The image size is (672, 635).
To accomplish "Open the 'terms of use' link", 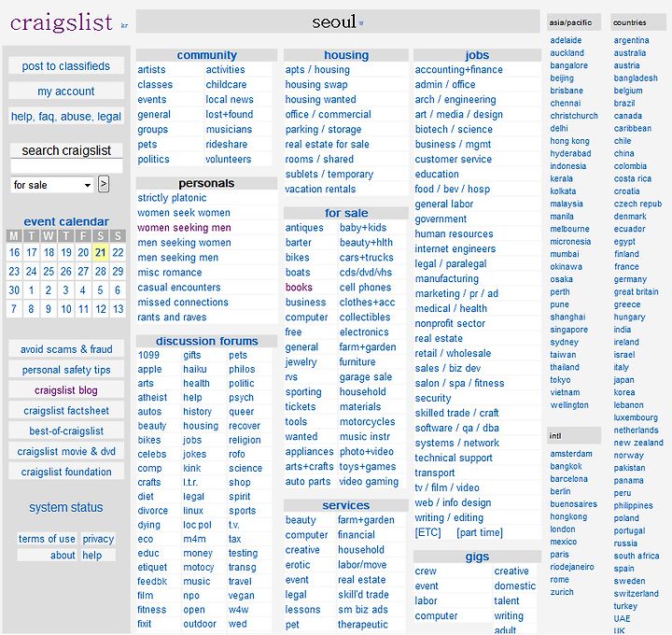I will [47, 539].
